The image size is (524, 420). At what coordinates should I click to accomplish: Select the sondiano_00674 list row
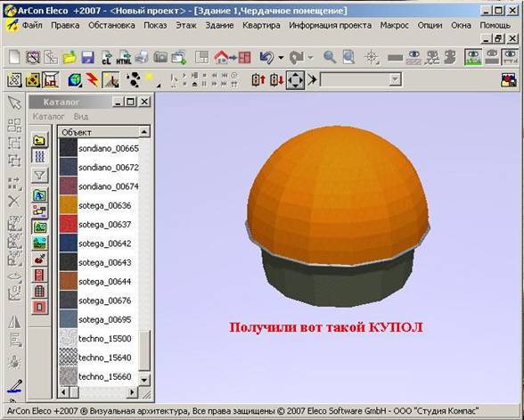pos(99,185)
